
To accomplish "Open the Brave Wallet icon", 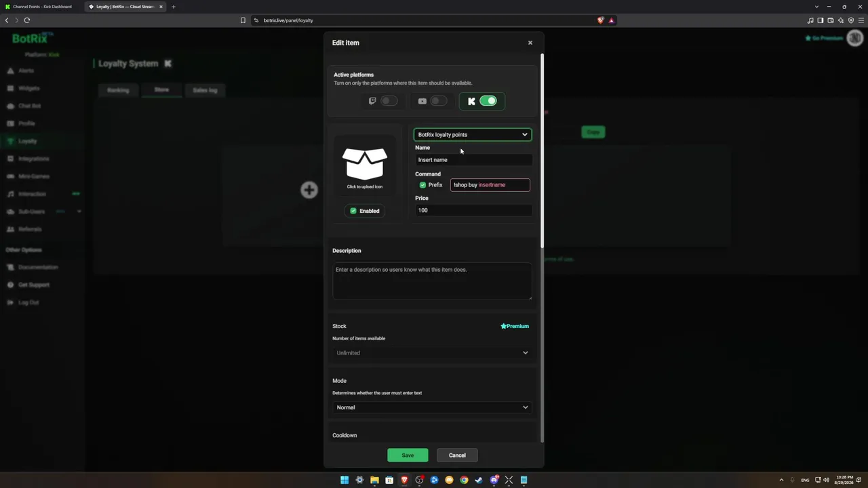I will coord(831,20).
